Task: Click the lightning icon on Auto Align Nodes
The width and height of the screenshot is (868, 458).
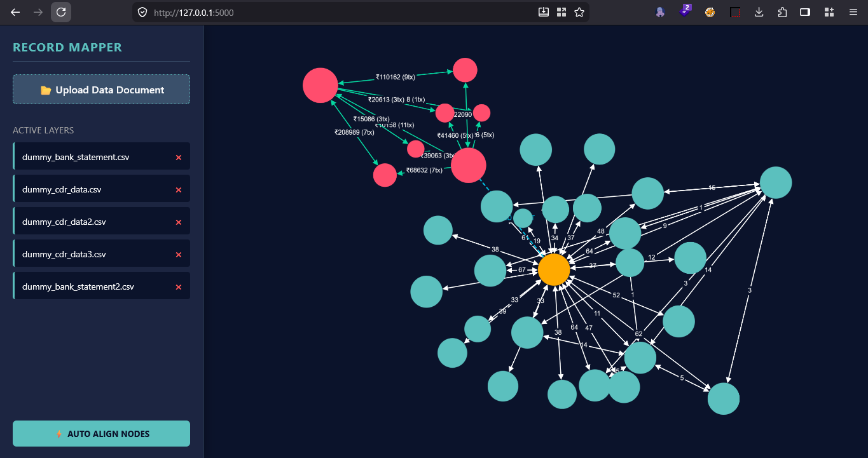Action: [59, 434]
